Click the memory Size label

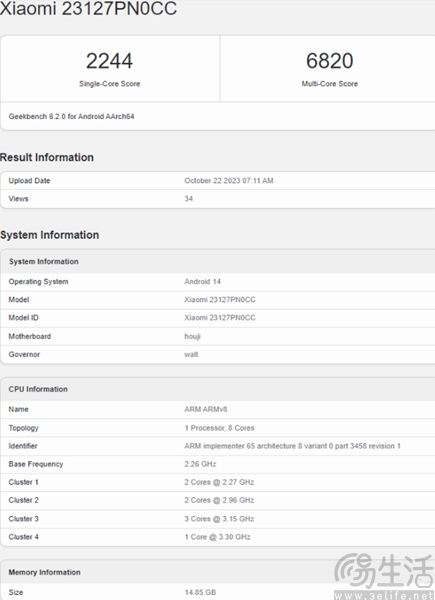[x=16, y=592]
